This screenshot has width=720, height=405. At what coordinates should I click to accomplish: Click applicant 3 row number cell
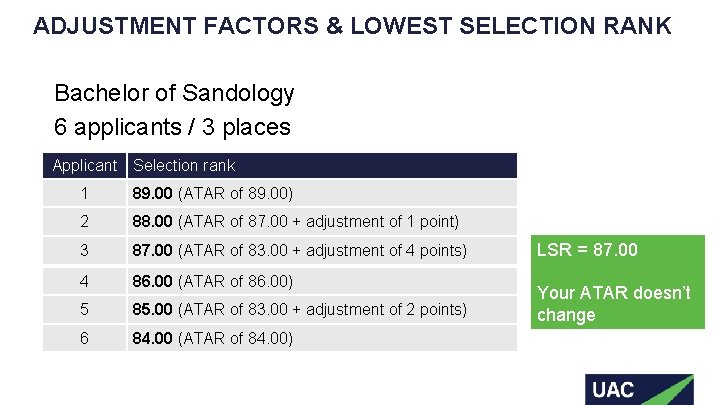[85, 250]
